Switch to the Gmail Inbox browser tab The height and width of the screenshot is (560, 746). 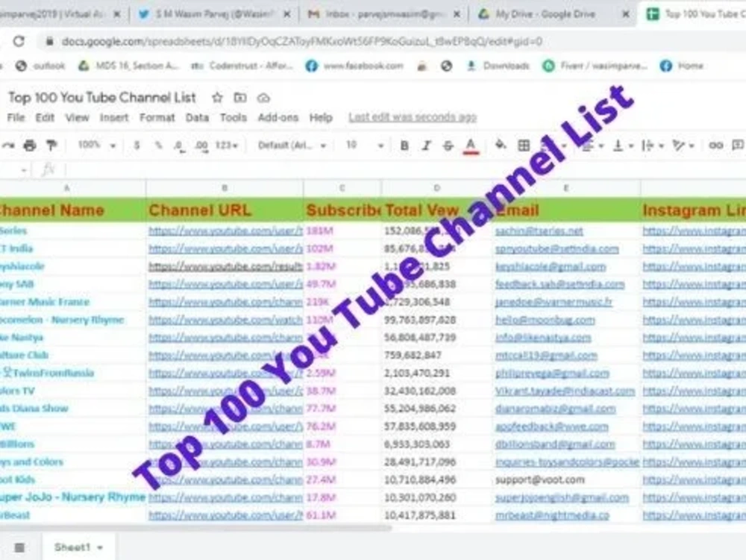pyautogui.click(x=383, y=14)
